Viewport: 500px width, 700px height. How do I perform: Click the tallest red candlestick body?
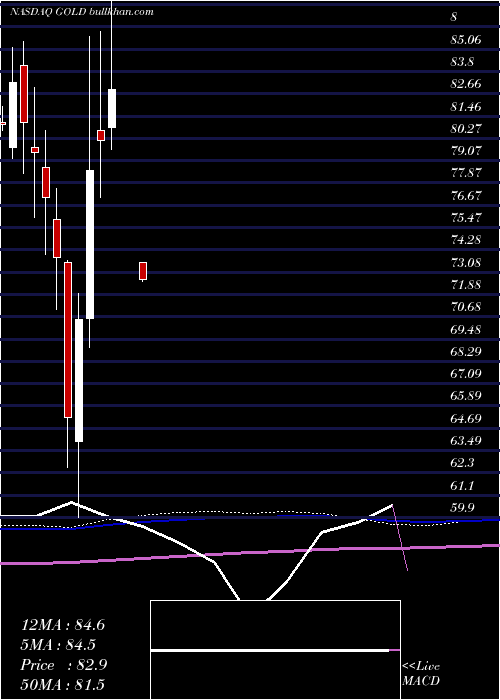[x=68, y=340]
